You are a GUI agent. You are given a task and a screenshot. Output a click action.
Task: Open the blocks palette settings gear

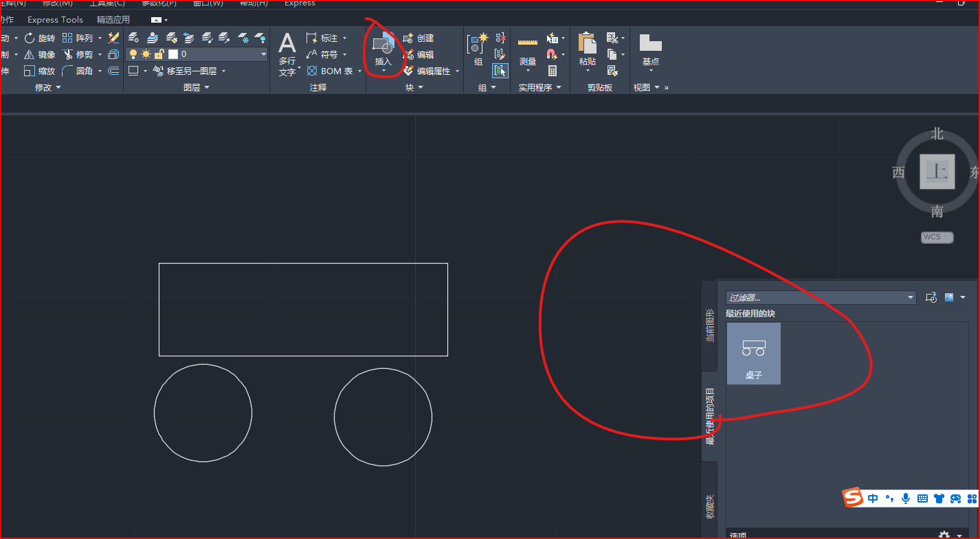point(944,535)
